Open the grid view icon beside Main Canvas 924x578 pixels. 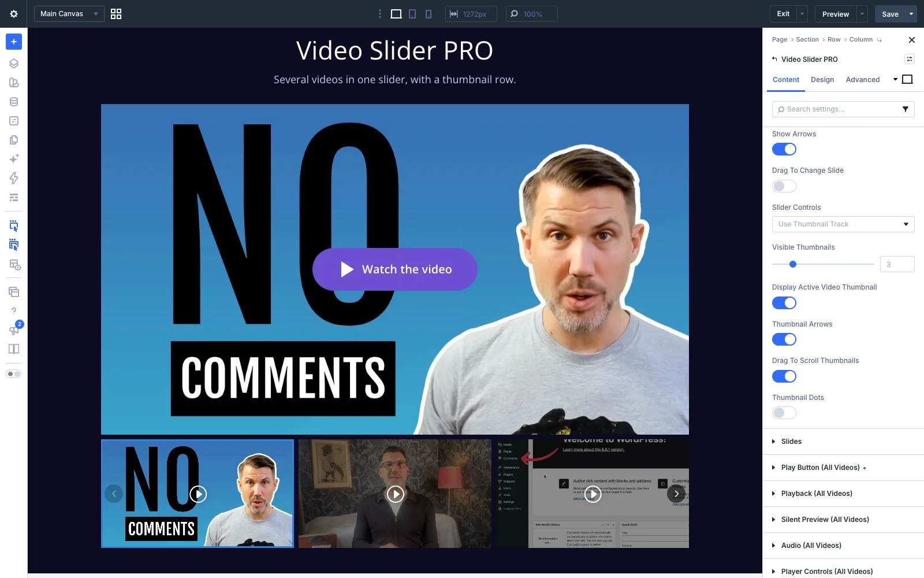[116, 14]
